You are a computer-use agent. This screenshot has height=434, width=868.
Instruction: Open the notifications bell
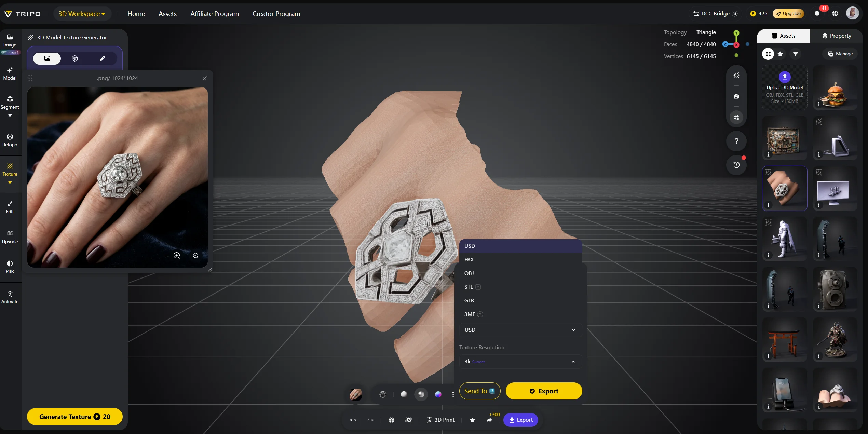pyautogui.click(x=817, y=13)
